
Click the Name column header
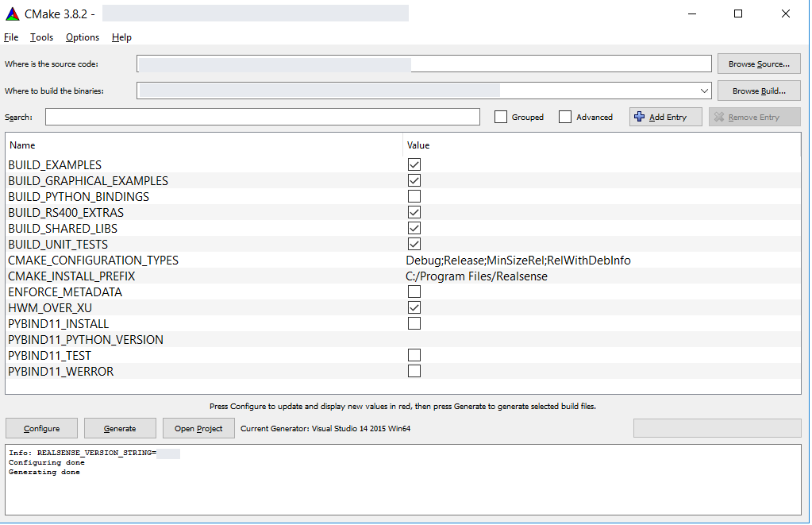(x=204, y=145)
